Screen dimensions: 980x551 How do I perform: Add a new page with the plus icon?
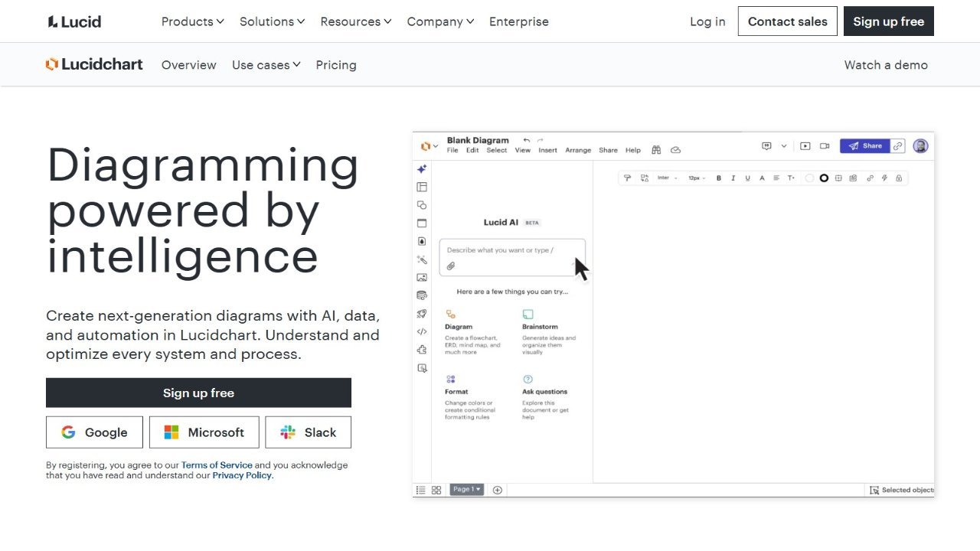pyautogui.click(x=498, y=490)
